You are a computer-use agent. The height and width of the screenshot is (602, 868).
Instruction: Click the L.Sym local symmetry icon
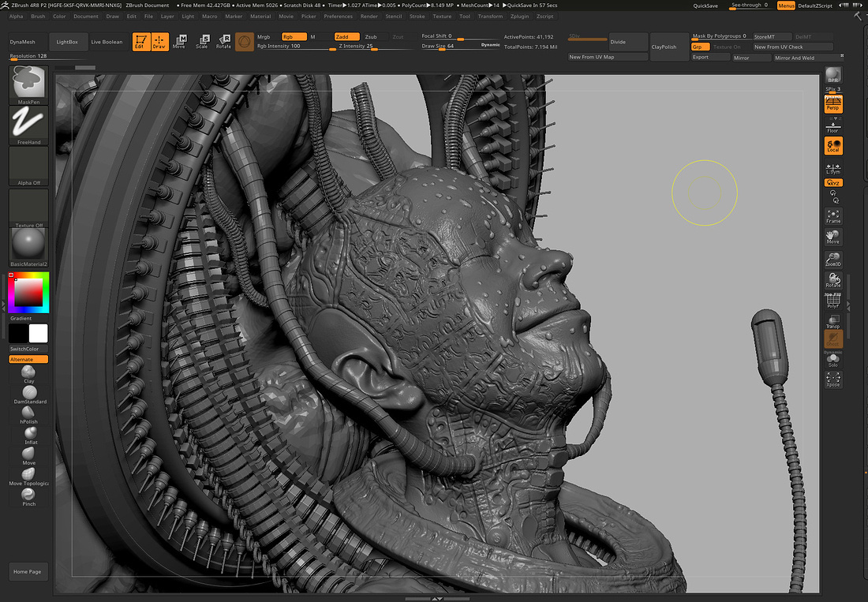pos(833,168)
